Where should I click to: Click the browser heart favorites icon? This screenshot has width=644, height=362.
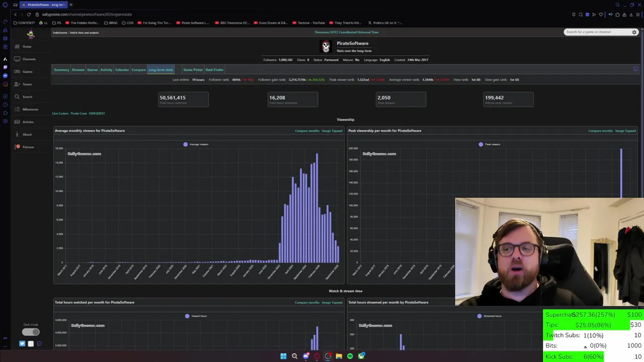coord(601,15)
